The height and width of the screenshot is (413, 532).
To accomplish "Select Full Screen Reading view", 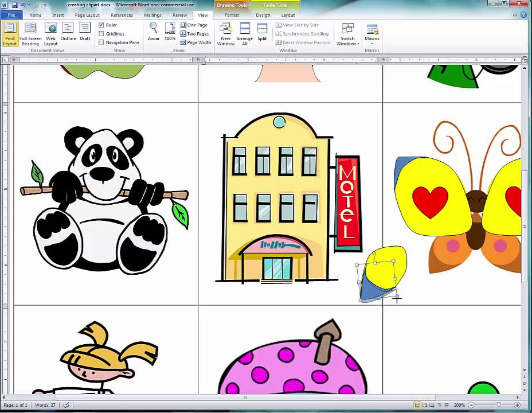I will pyautogui.click(x=30, y=34).
